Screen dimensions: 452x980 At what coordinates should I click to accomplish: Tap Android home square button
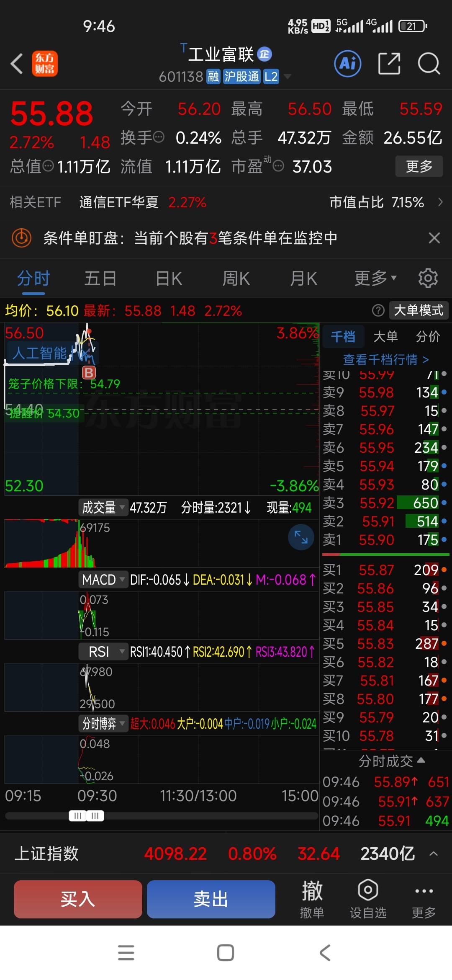(226, 953)
